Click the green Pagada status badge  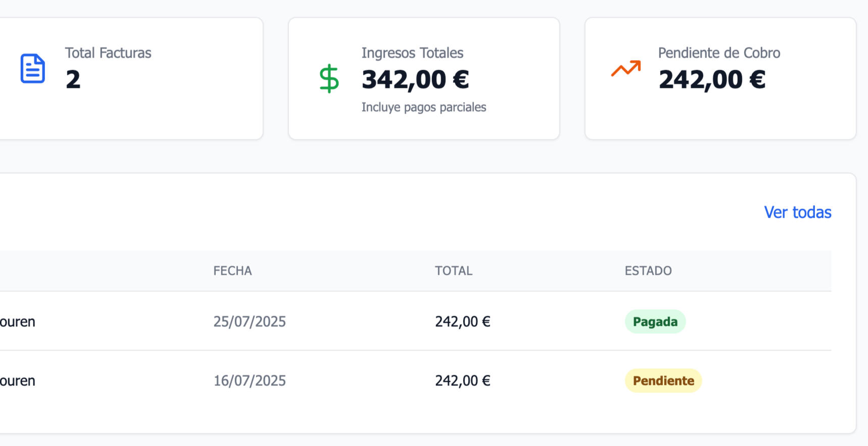[655, 322]
